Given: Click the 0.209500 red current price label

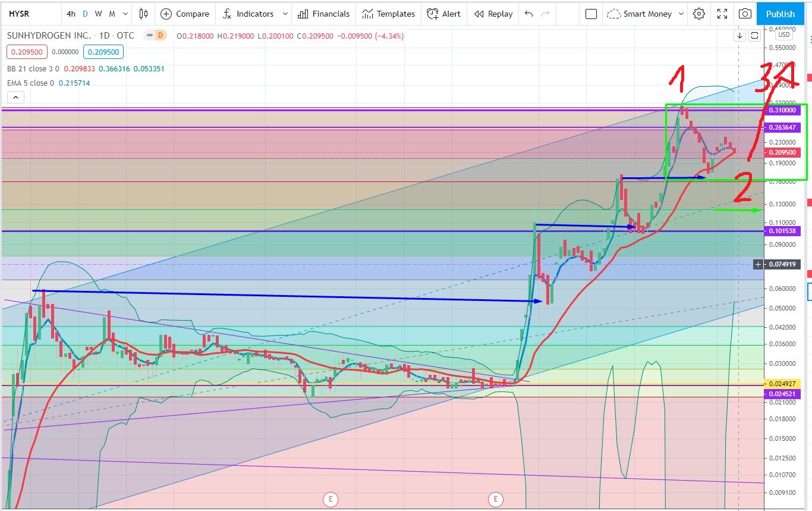Looking at the screenshot, I should pos(782,152).
